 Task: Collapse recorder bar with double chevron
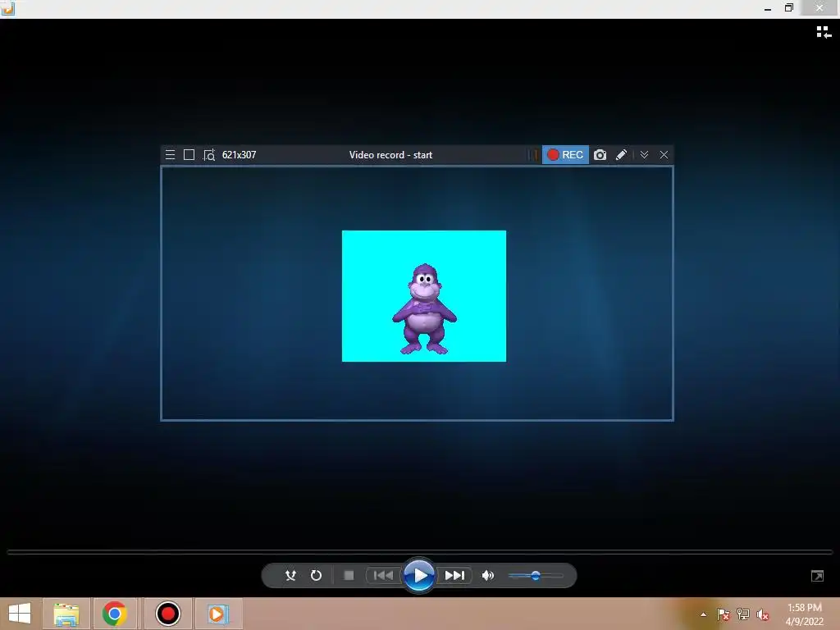[645, 155]
